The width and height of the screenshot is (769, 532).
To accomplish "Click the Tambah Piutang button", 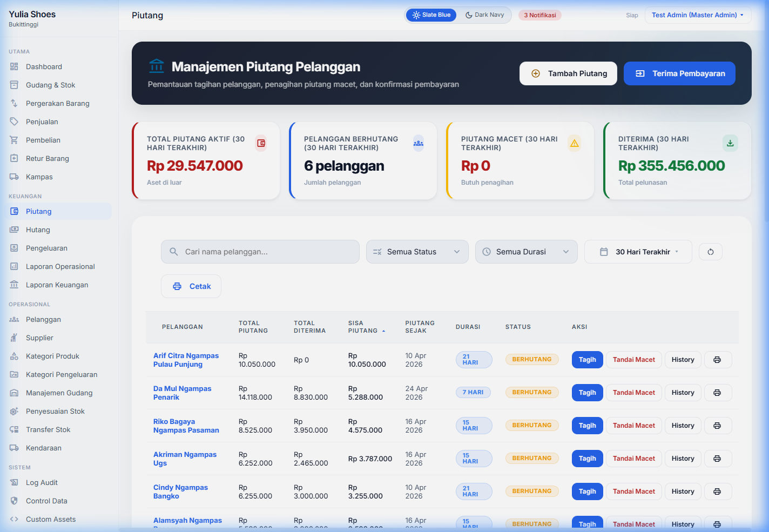I will [x=568, y=73].
